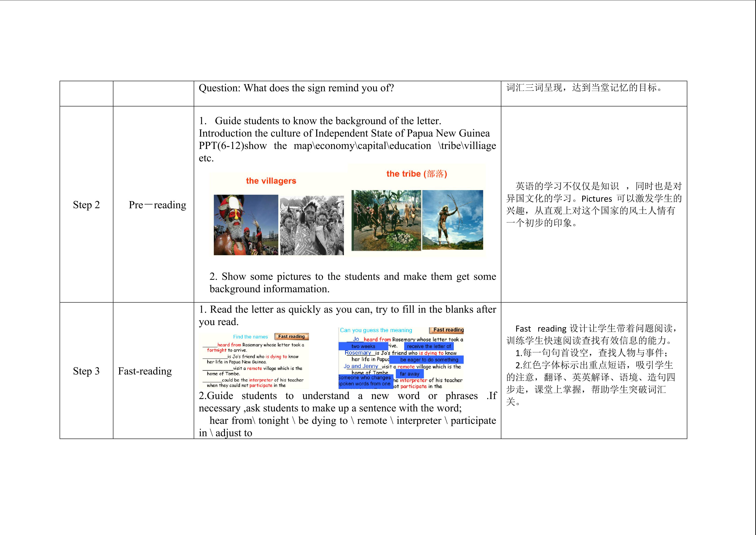Click the archer with bow photo

pyautogui.click(x=452, y=219)
